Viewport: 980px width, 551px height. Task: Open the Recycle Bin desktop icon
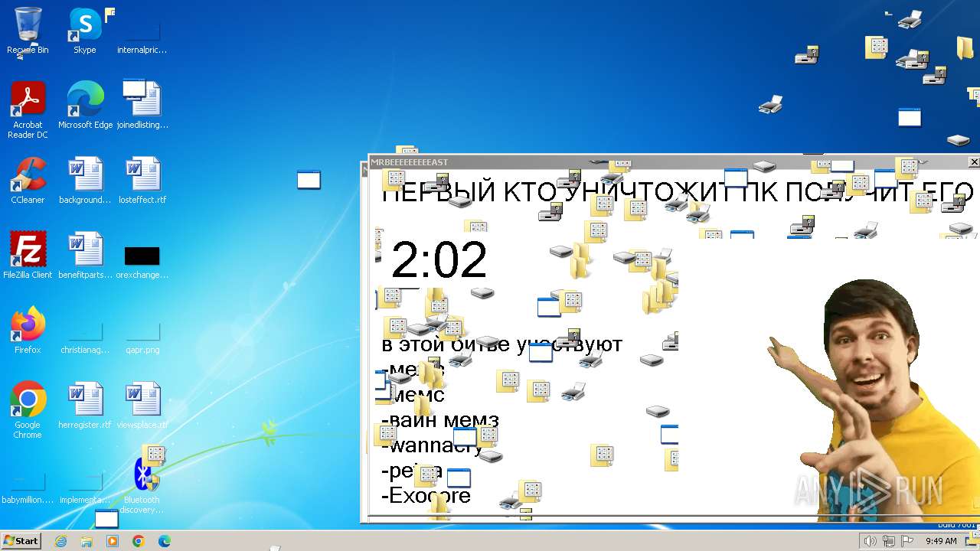(28, 31)
